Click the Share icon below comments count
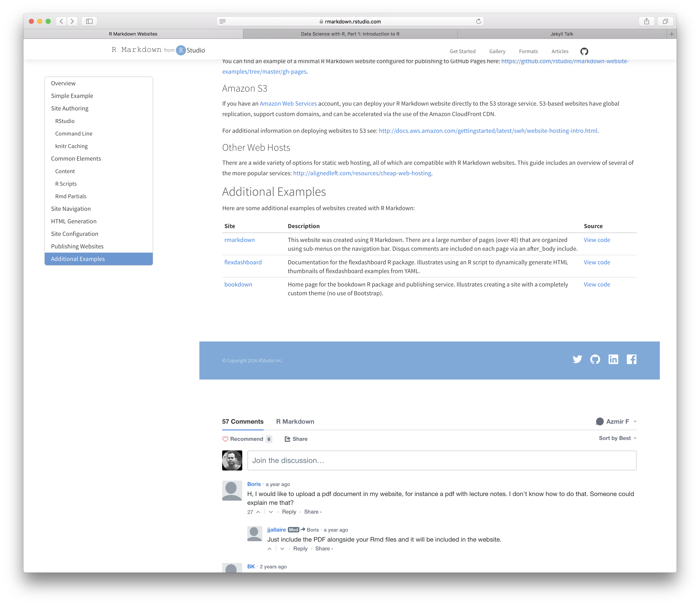The height and width of the screenshot is (606, 700). pos(287,439)
